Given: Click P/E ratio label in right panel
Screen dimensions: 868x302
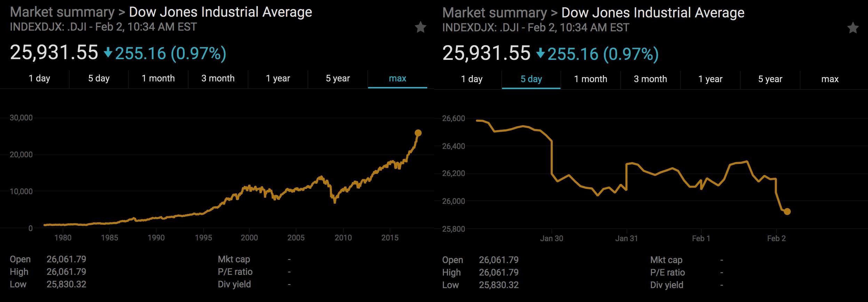Looking at the screenshot, I should point(668,272).
